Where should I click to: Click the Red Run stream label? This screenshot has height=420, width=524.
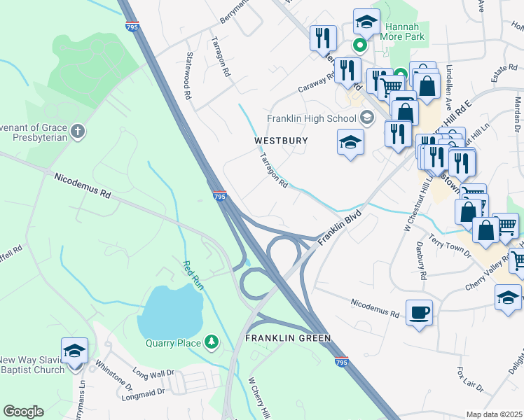click(193, 275)
